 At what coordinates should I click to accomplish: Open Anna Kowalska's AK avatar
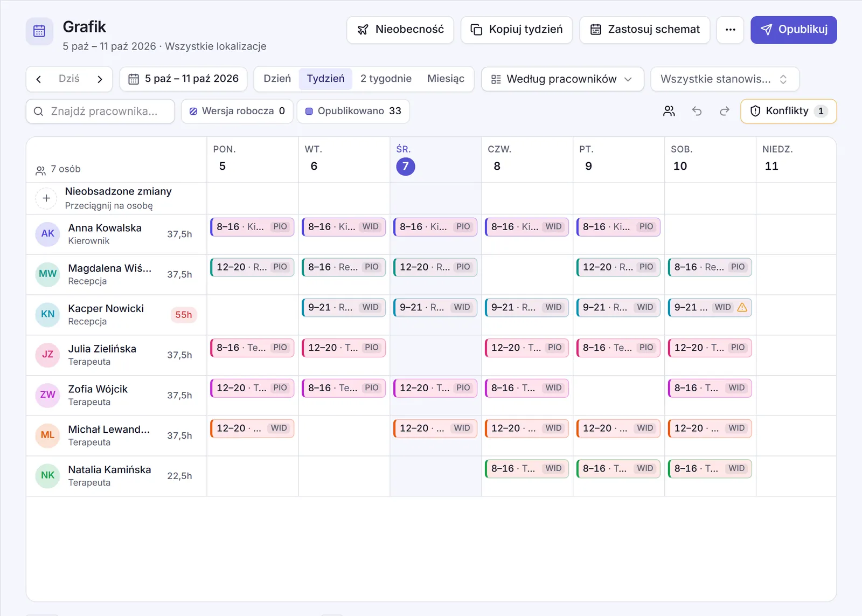(x=47, y=234)
